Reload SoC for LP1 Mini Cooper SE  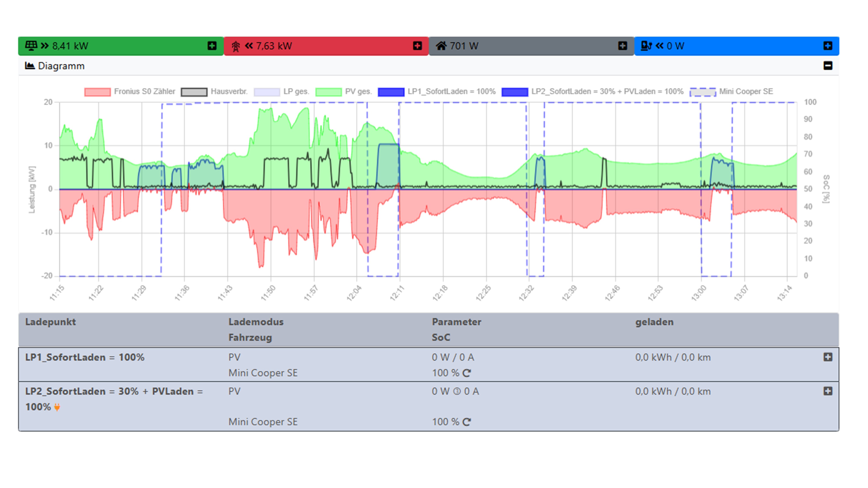click(x=467, y=373)
